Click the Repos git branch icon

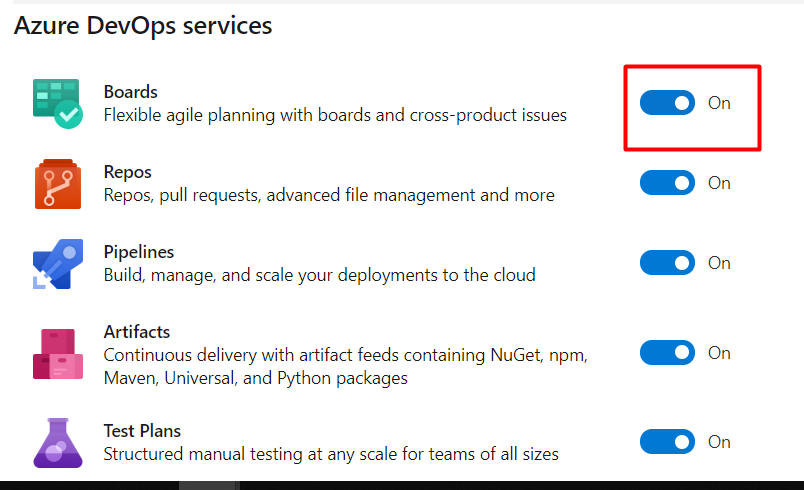pos(57,183)
